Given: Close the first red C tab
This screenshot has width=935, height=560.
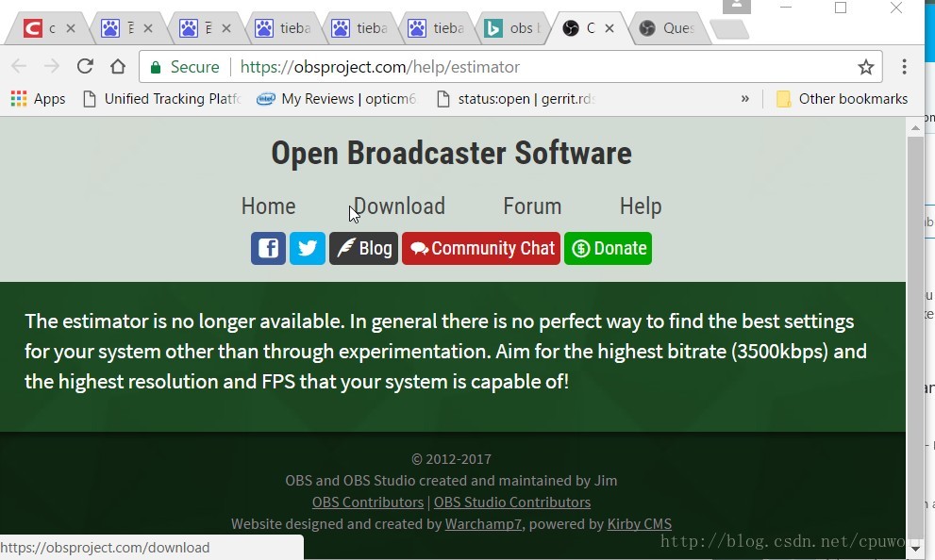Looking at the screenshot, I should click(71, 28).
